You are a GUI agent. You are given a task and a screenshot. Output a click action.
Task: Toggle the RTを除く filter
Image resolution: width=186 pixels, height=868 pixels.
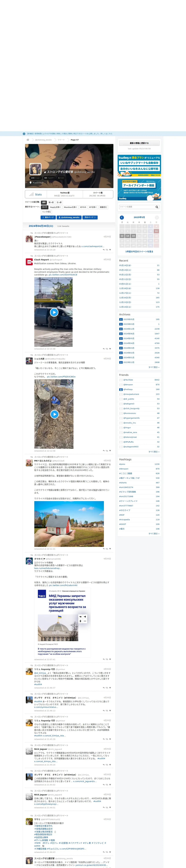coord(93,207)
